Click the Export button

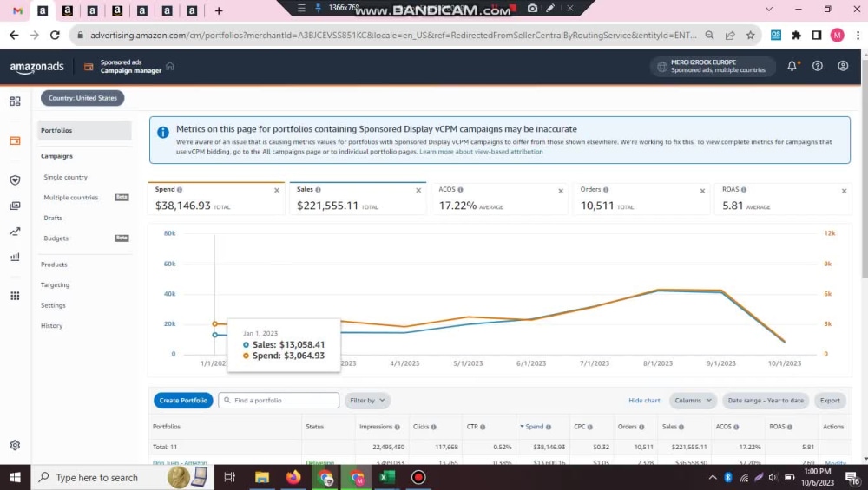pyautogui.click(x=830, y=401)
